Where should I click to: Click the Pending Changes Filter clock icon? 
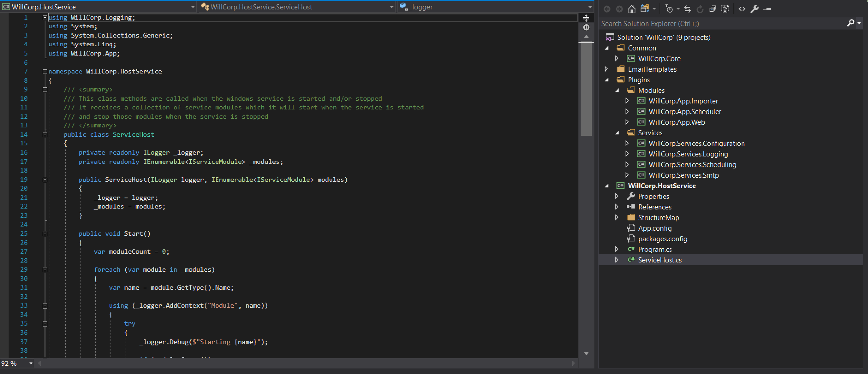tap(669, 9)
